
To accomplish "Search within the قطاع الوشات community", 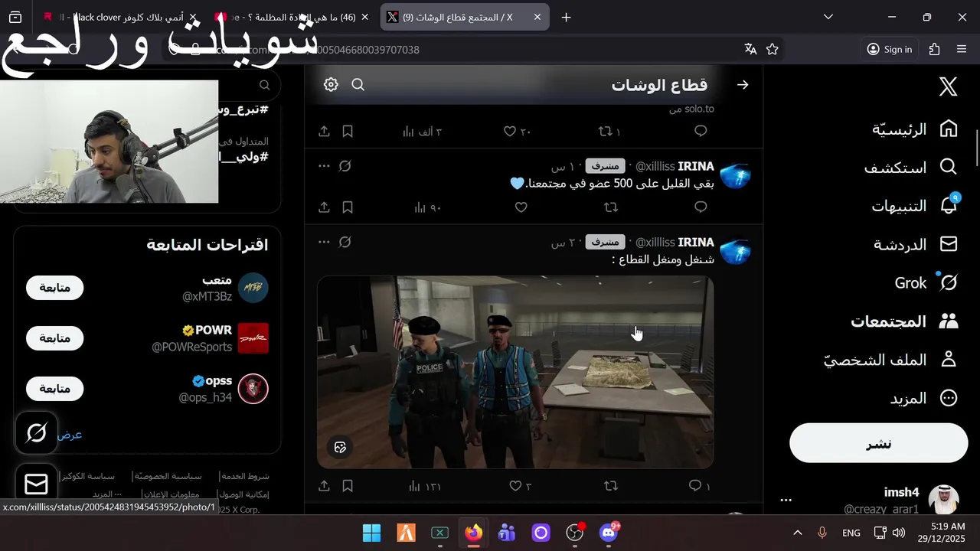I will pyautogui.click(x=358, y=85).
